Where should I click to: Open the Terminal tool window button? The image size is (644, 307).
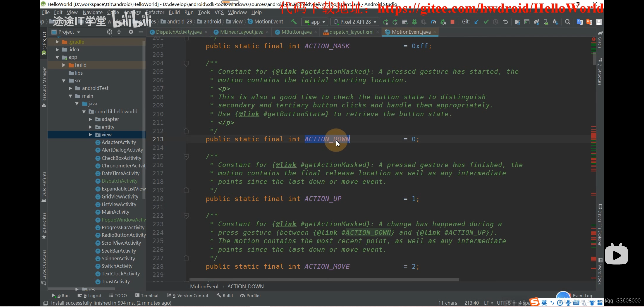point(147,296)
